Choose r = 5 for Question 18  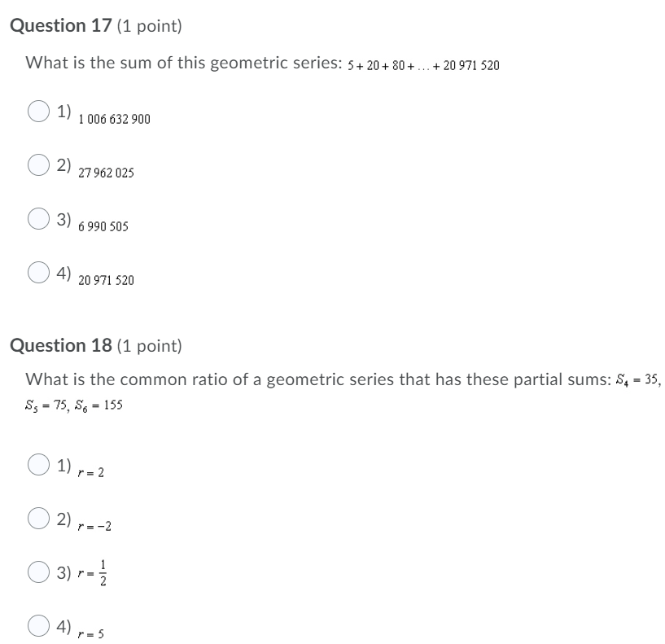tap(37, 626)
